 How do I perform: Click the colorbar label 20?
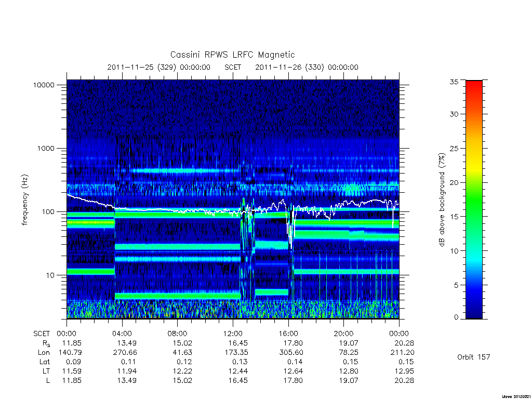(454, 182)
